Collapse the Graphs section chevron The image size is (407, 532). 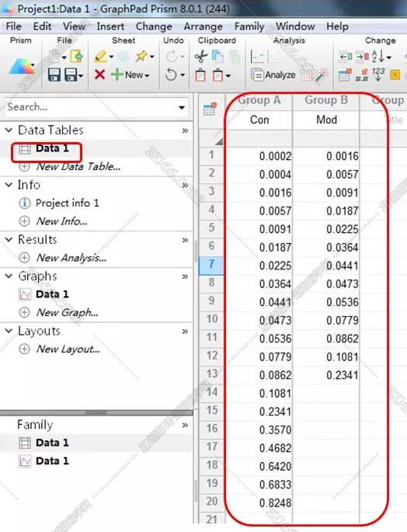pos(9,276)
